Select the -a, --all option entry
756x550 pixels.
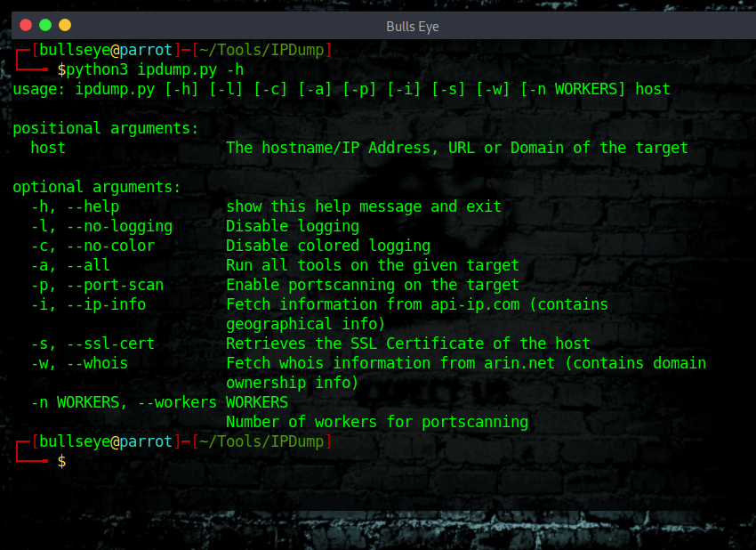click(x=71, y=265)
